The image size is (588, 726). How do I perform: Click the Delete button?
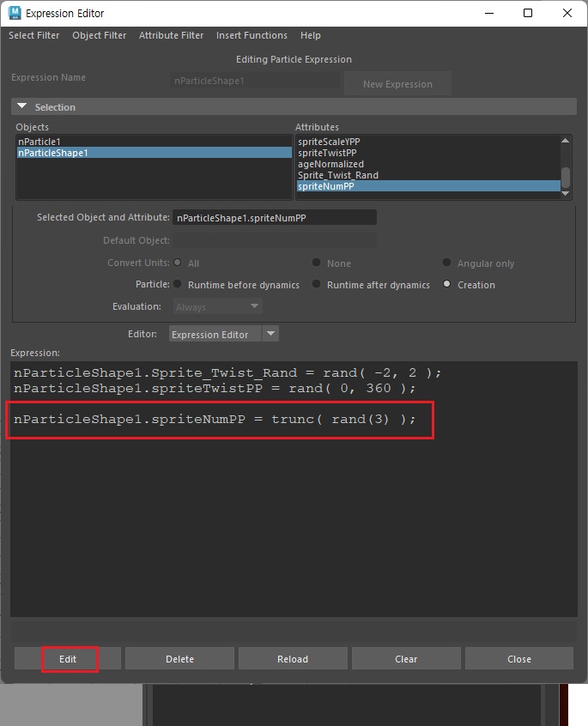click(x=179, y=658)
